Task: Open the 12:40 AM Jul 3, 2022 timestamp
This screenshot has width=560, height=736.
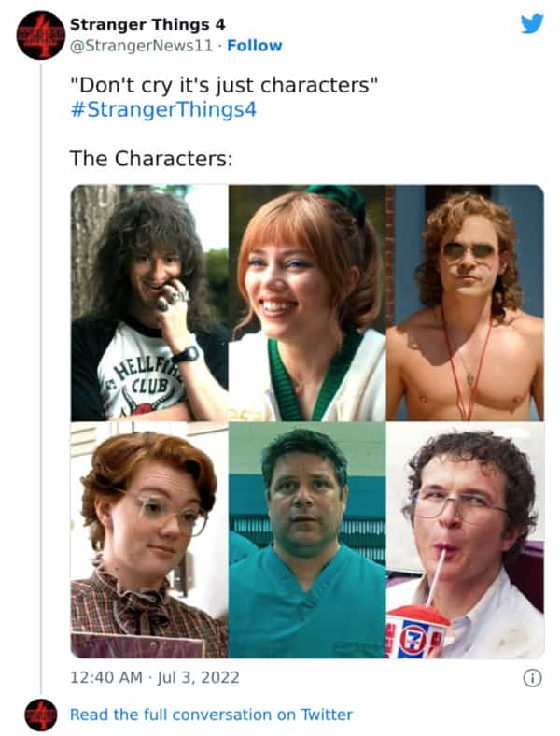Action: 154,677
